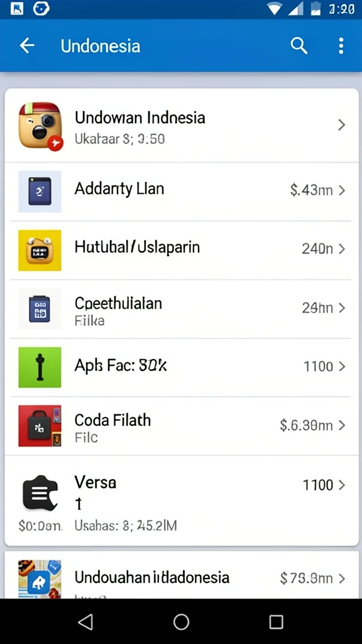The height and width of the screenshot is (644, 362).
Task: Open Undouahan Indadonesia at list bottom
Action: pyautogui.click(x=181, y=577)
